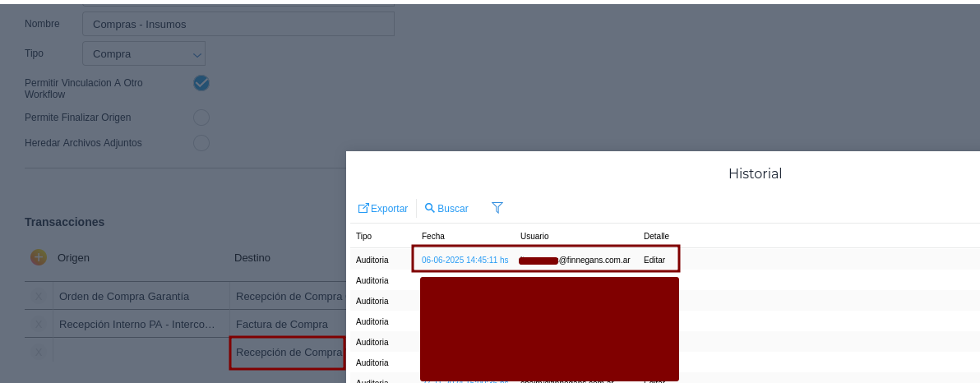This screenshot has height=383, width=980.
Task: Select the empty Origen cell in third row
Action: coord(141,353)
